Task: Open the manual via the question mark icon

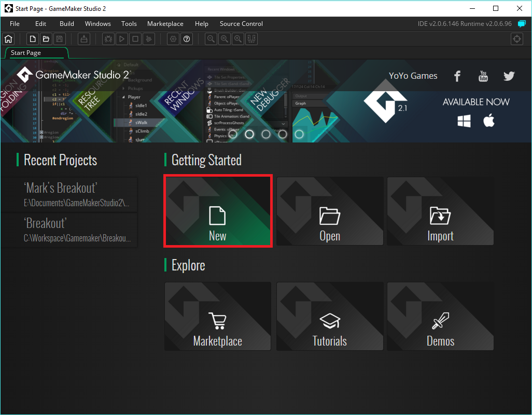Action: coord(186,38)
